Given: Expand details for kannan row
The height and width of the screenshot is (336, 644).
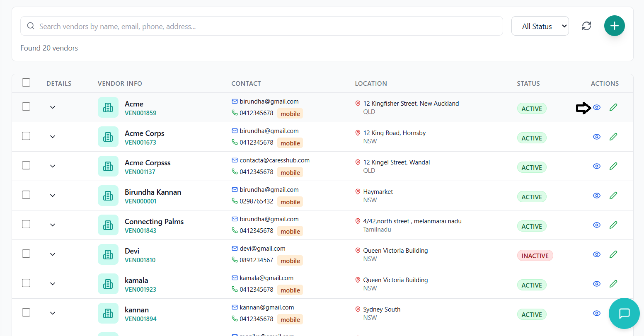Looking at the screenshot, I should tap(53, 313).
